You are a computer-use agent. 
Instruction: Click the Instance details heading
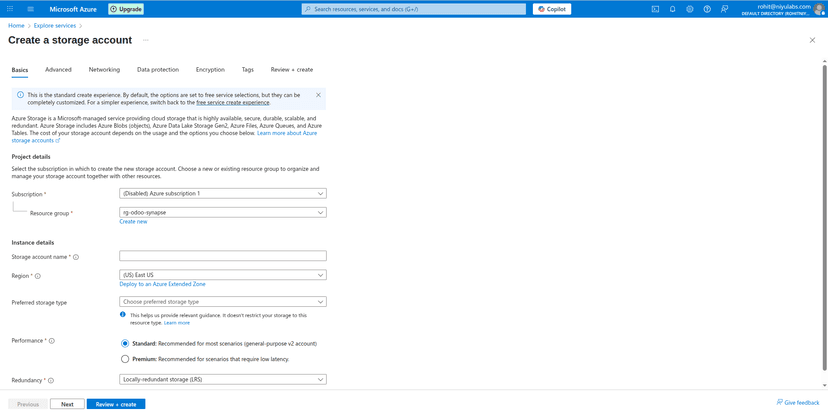[33, 242]
